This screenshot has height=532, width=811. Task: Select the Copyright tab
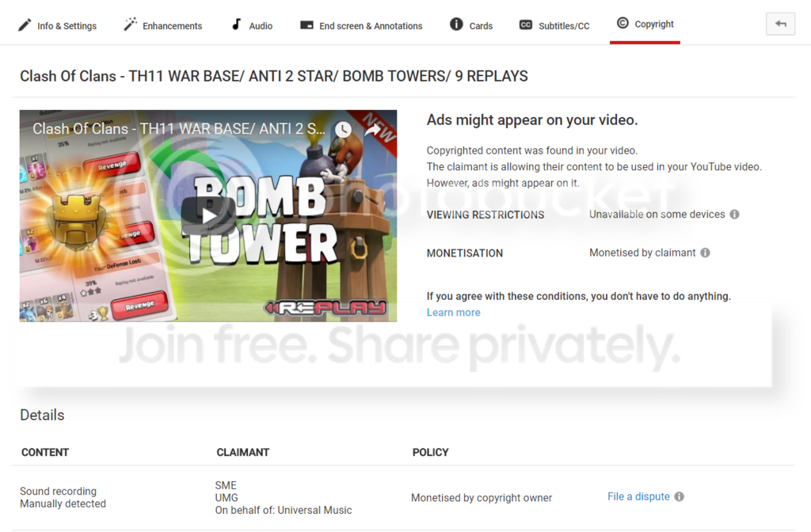(645, 25)
